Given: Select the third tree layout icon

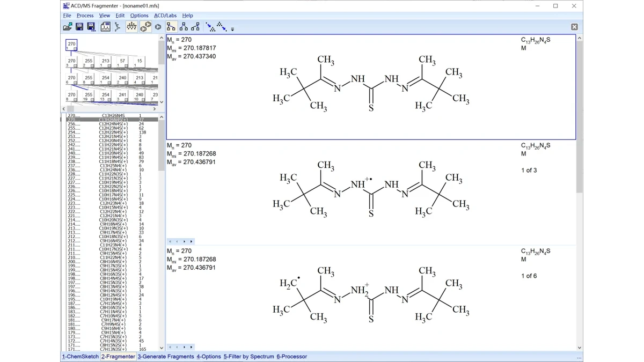Looking at the screenshot, I should [195, 27].
